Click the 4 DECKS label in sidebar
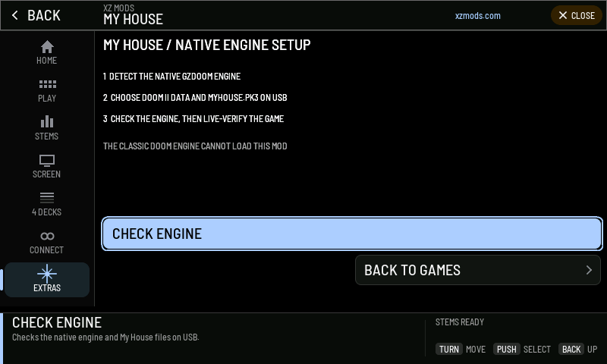Viewport: 607px width, 364px height. pyautogui.click(x=47, y=212)
